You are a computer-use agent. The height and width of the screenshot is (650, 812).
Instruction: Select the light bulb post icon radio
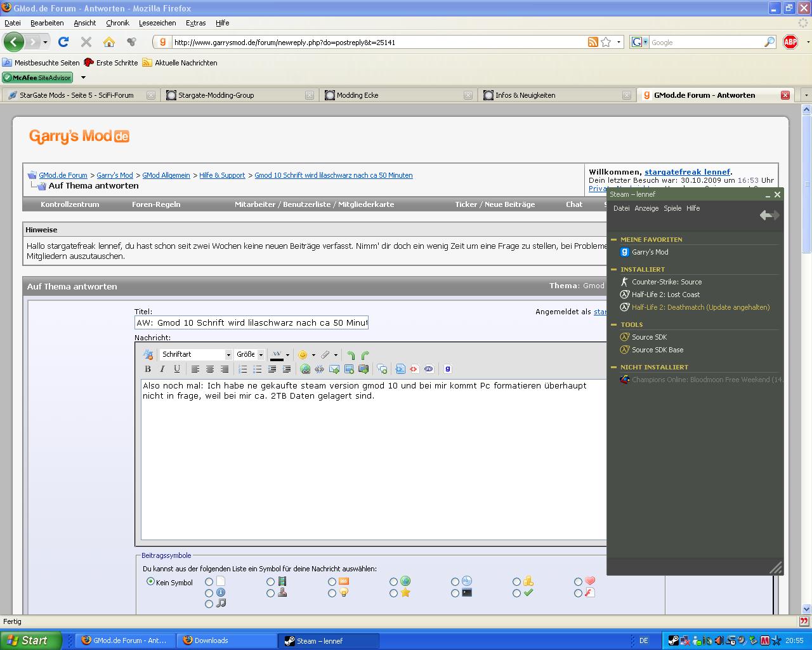click(x=332, y=593)
